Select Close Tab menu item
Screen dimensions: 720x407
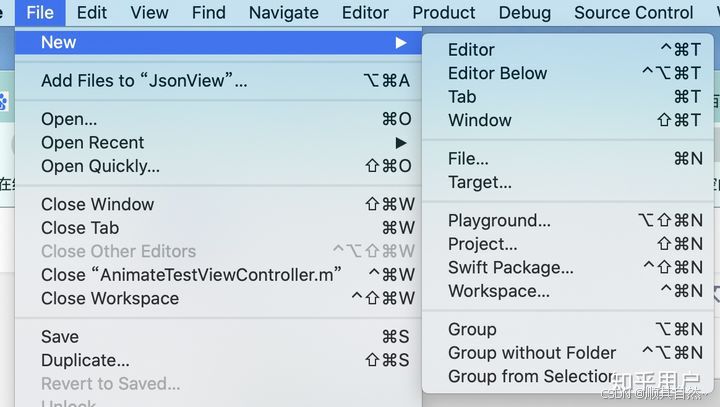pos(219,228)
